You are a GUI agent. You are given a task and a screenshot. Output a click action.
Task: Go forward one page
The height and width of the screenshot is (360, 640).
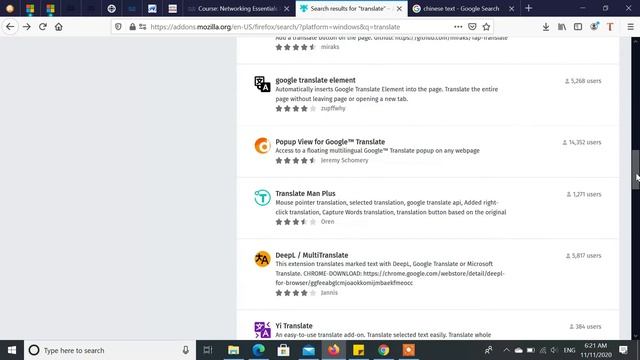point(27,27)
